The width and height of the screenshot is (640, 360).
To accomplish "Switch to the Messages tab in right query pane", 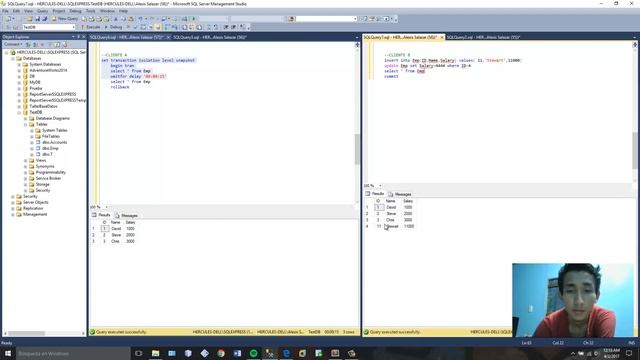I will tap(400, 194).
